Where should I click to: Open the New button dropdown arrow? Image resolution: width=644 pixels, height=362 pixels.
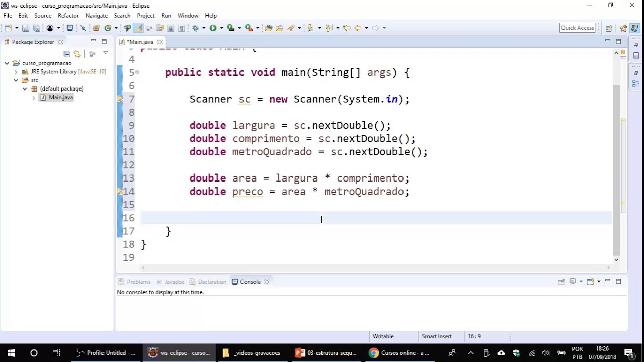(x=17, y=28)
